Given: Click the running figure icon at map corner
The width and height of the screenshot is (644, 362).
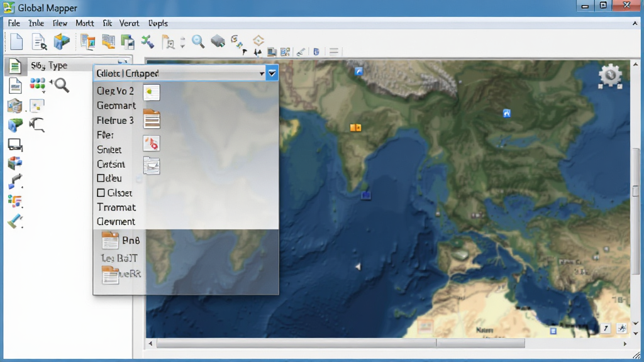Looking at the screenshot, I should pos(622,328).
